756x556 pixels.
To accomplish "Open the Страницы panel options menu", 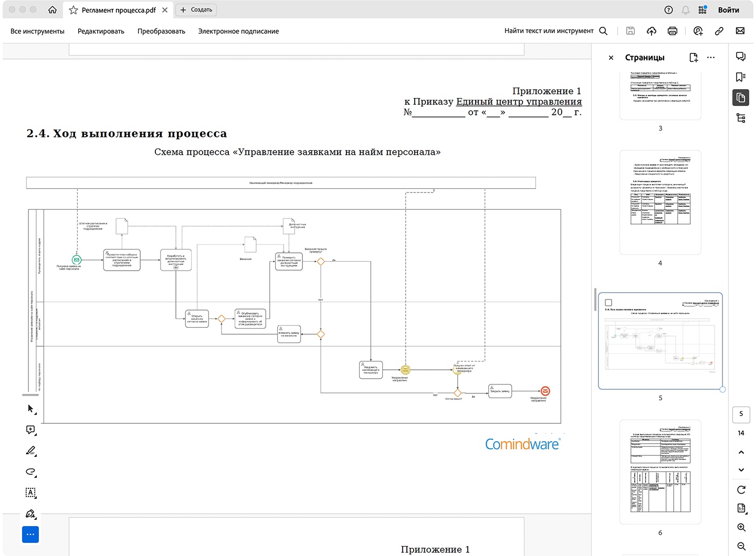I will [x=711, y=58].
